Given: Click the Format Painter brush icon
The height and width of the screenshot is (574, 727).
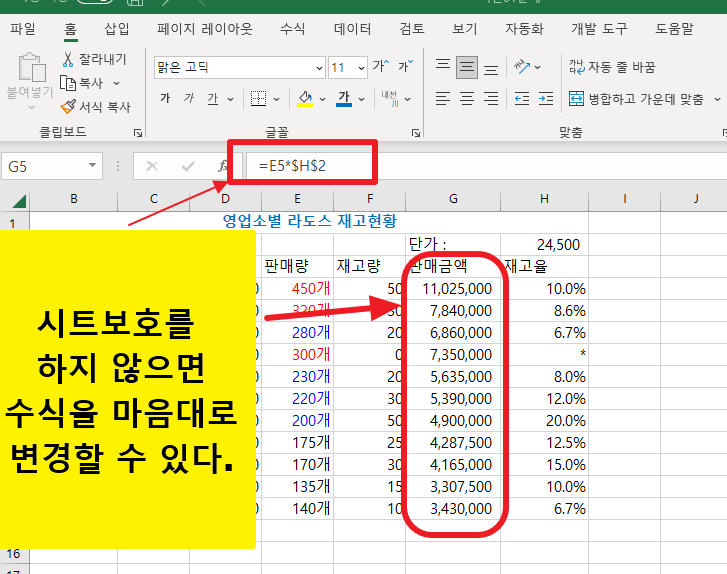Looking at the screenshot, I should (x=68, y=107).
